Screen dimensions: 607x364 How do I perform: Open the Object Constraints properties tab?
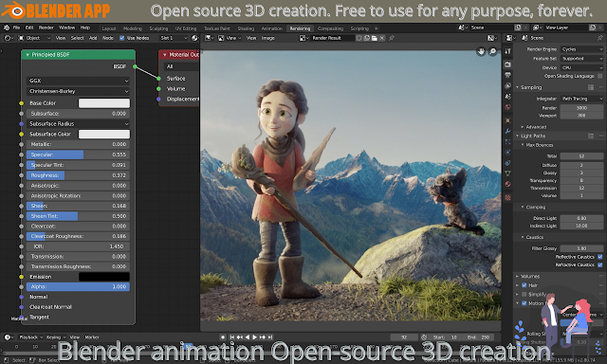click(508, 163)
